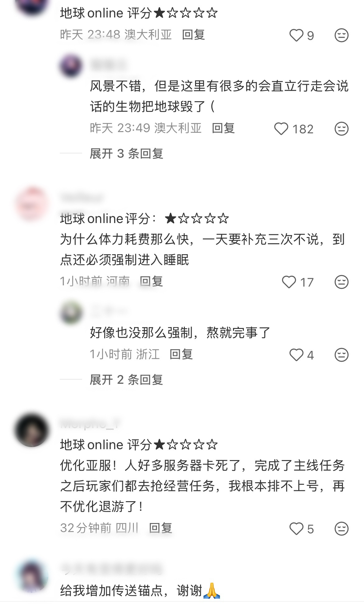
Task: Reply to the 河南 comment
Action: (x=151, y=281)
